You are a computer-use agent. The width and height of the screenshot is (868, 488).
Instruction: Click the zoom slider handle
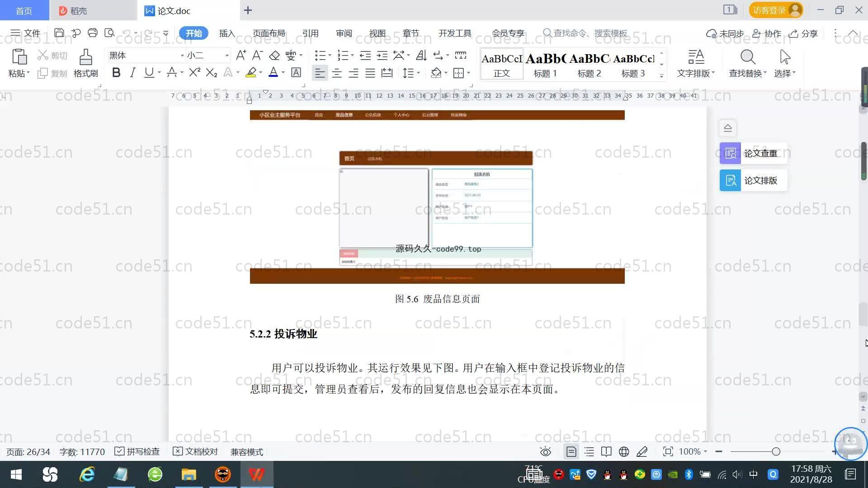click(x=776, y=451)
